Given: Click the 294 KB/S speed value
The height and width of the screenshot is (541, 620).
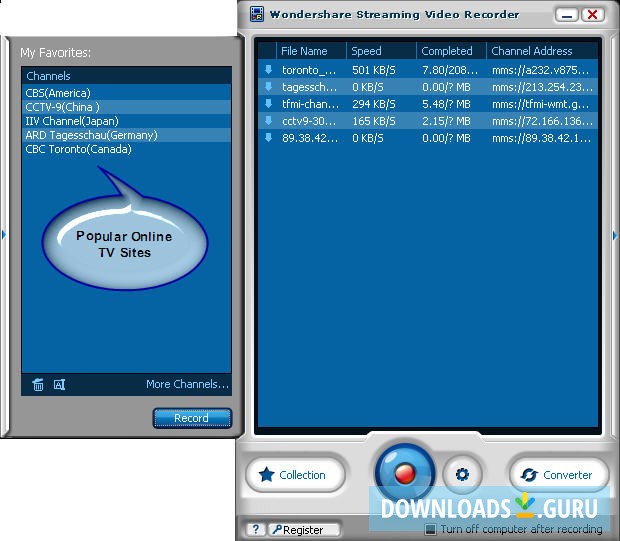Looking at the screenshot, I should coord(374,104).
